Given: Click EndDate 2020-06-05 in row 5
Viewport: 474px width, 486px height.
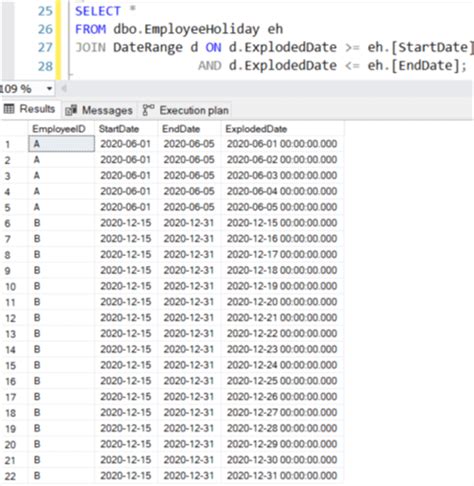Looking at the screenshot, I should [x=190, y=207].
